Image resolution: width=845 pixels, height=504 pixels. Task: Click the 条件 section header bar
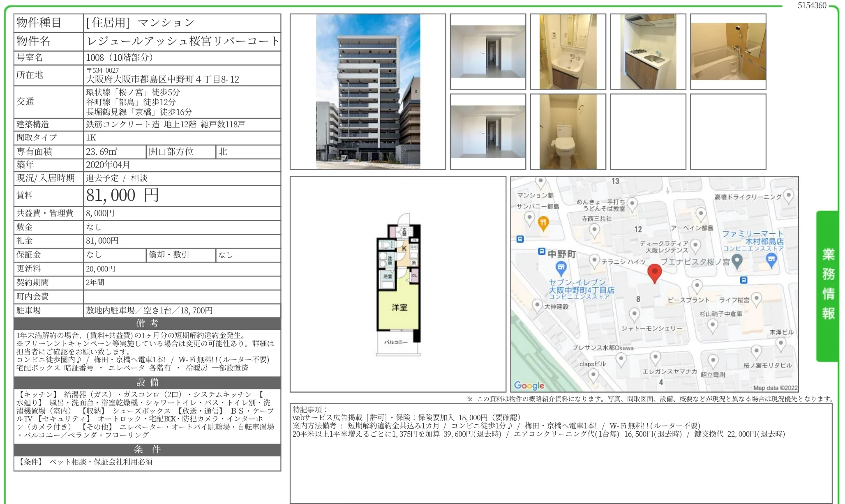click(x=147, y=449)
